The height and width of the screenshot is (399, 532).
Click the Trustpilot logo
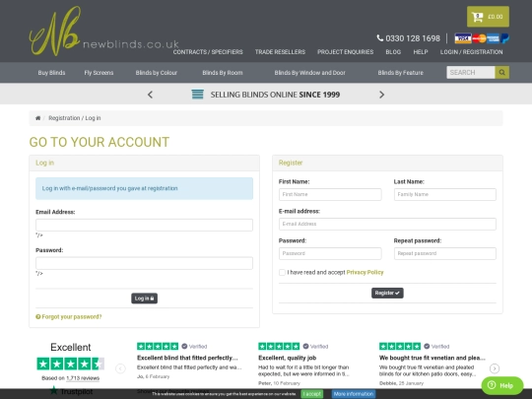tap(71, 391)
